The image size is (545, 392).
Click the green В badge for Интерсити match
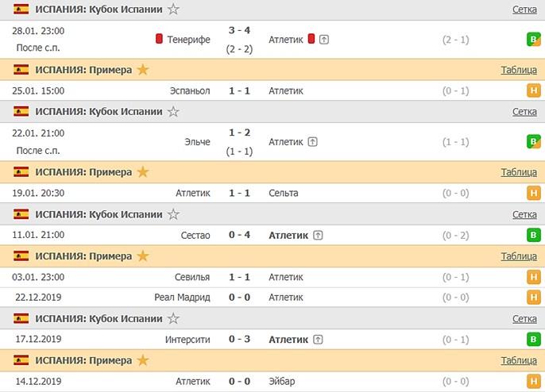(x=534, y=339)
